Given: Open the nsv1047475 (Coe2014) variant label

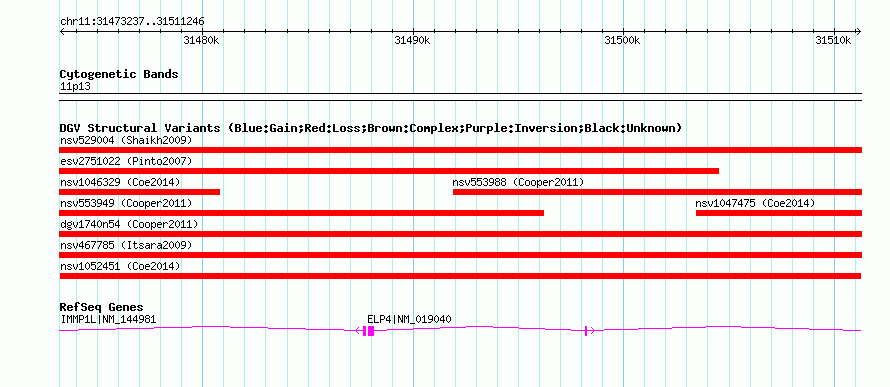Looking at the screenshot, I should 755,203.
